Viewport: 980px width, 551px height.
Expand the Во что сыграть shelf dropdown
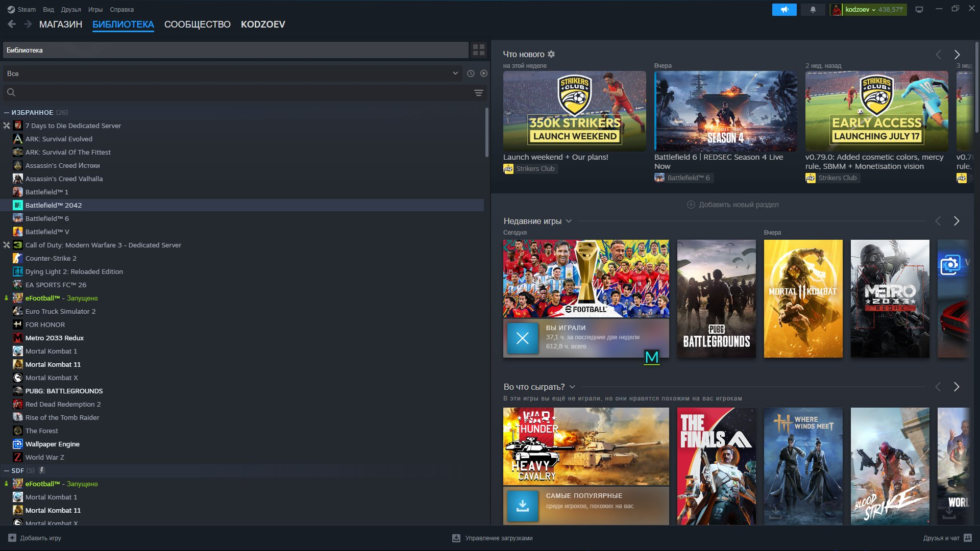click(572, 387)
